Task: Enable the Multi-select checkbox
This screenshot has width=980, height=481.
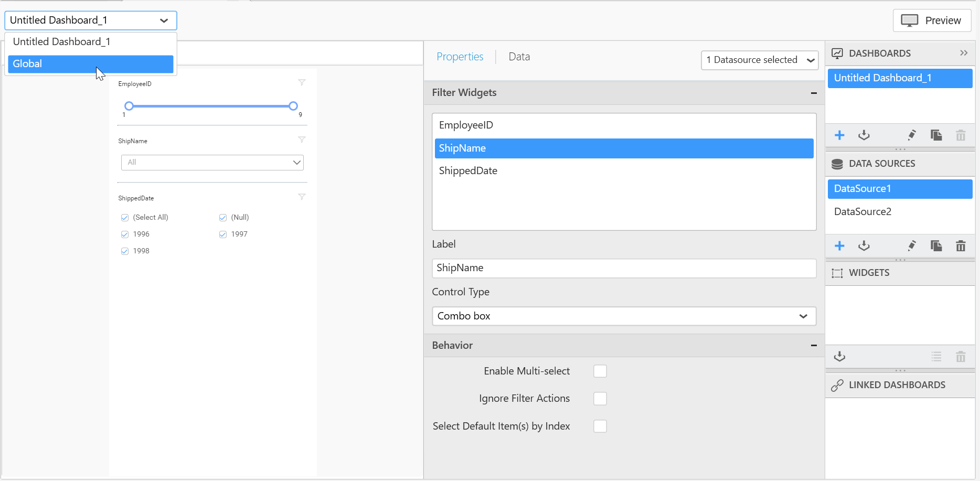Action: tap(600, 371)
